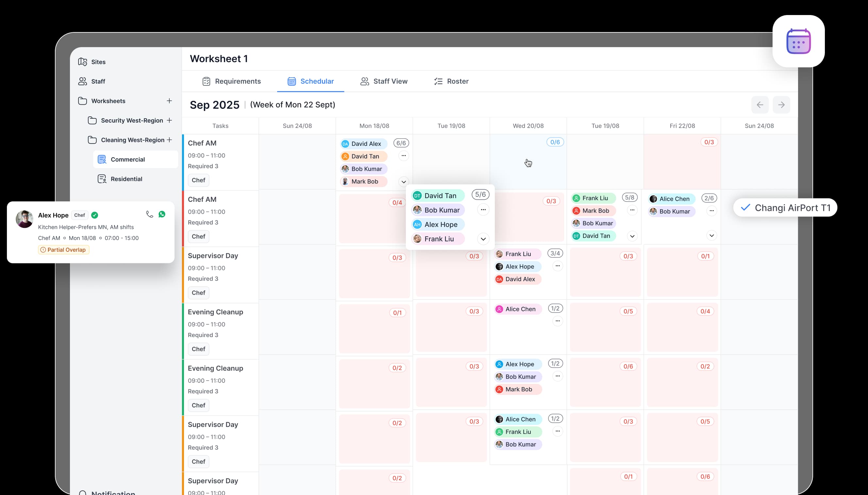Click the verified badge beside Alex Hope
Image resolution: width=868 pixels, height=495 pixels.
click(94, 215)
